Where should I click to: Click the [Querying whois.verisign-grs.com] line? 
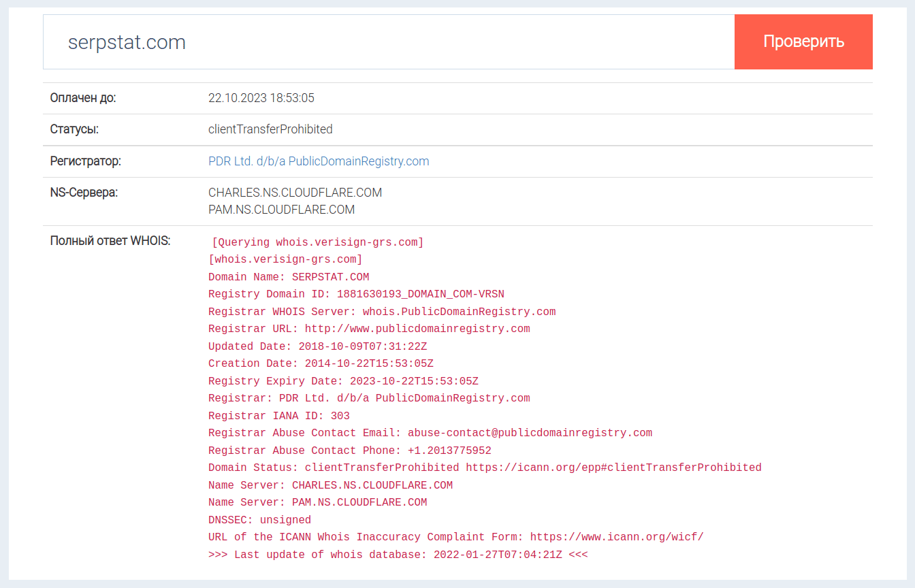[318, 242]
